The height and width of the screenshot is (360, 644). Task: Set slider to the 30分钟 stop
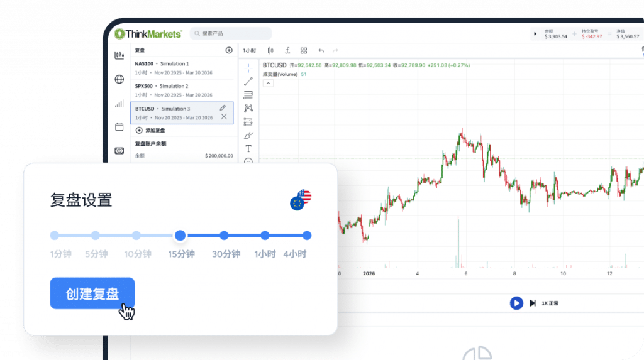click(x=224, y=235)
